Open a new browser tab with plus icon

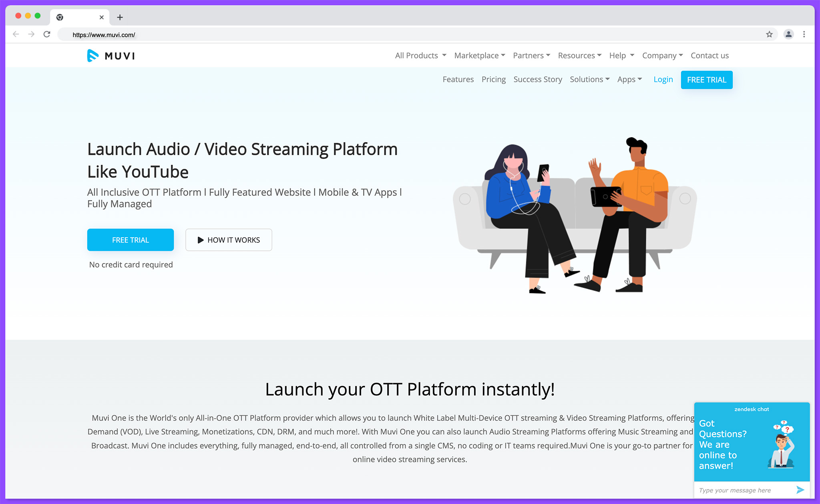[x=120, y=17]
